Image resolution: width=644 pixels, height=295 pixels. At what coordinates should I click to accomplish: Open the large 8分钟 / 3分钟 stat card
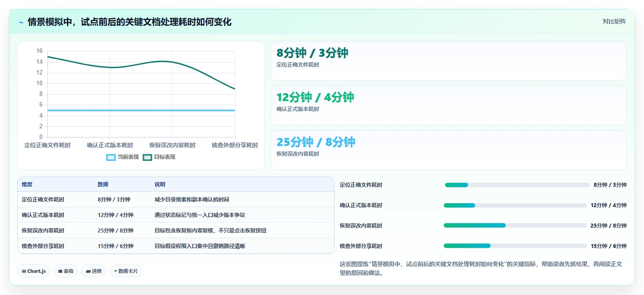(x=448, y=61)
